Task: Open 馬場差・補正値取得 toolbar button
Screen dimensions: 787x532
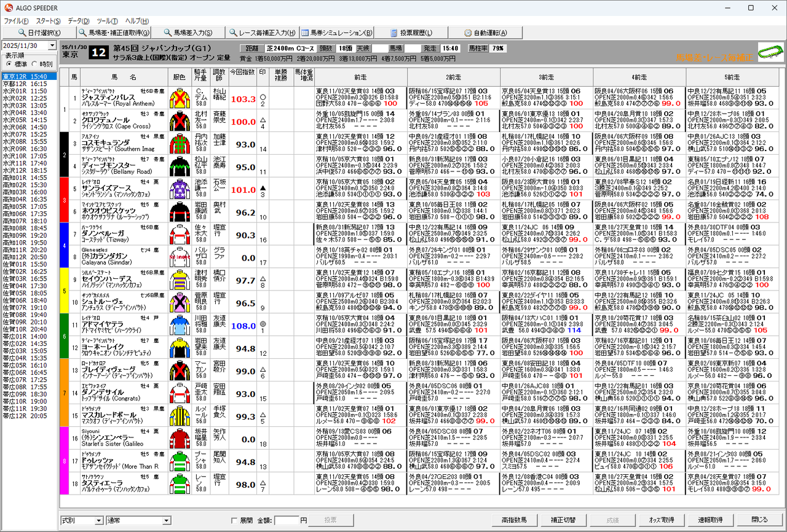Action: pos(114,33)
